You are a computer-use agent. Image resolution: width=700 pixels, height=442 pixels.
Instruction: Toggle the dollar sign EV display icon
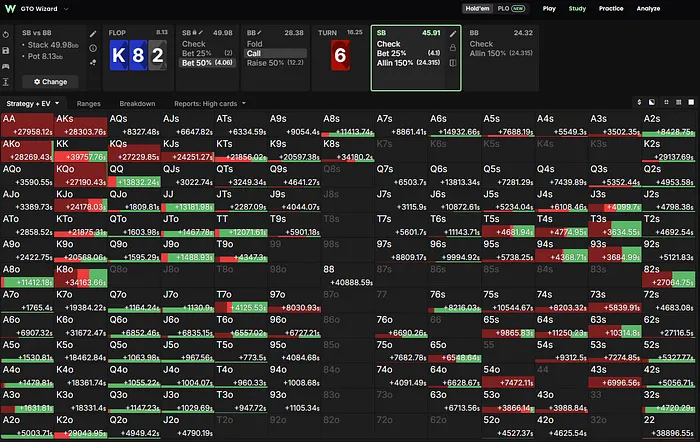639,102
